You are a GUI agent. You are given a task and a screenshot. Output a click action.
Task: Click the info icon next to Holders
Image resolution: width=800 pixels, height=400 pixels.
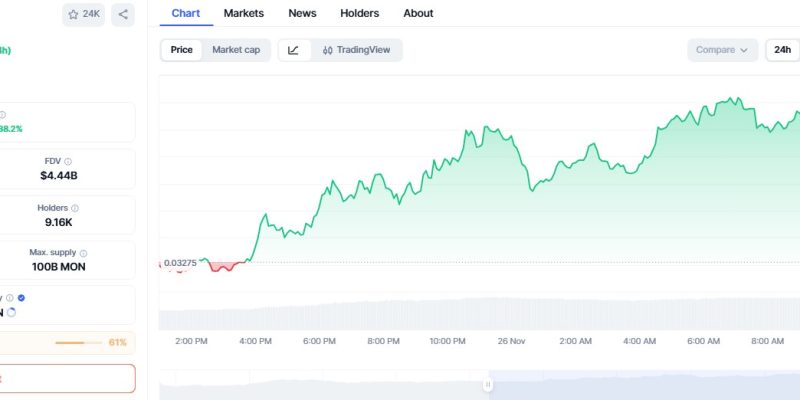pyautogui.click(x=75, y=208)
